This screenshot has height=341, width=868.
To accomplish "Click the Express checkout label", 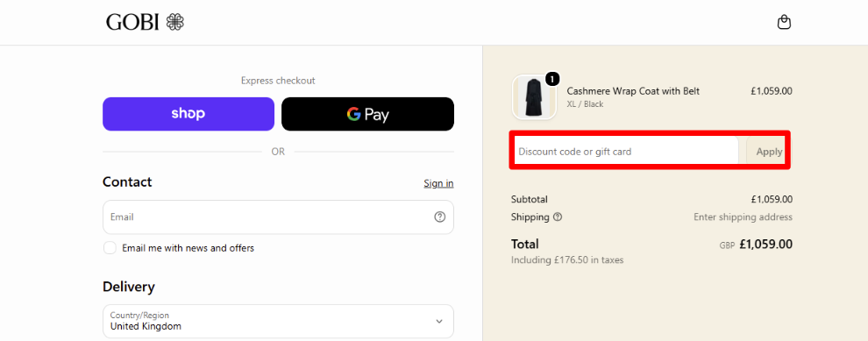I will click(278, 81).
